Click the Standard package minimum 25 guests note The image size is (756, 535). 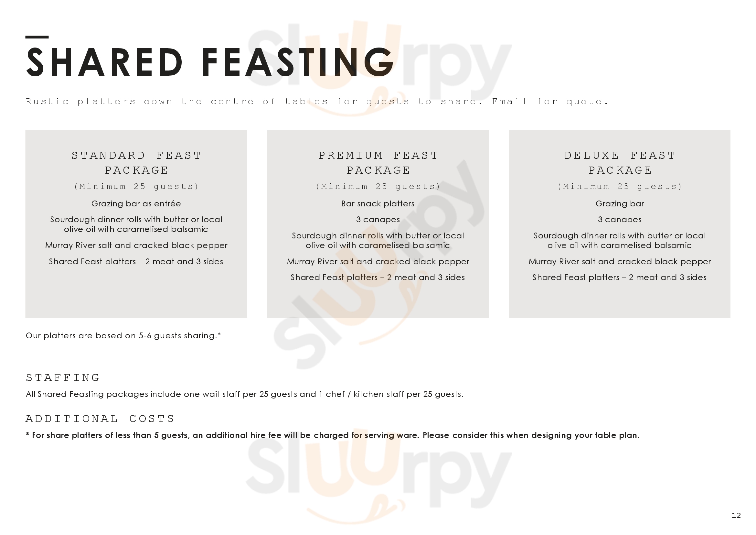pos(136,186)
